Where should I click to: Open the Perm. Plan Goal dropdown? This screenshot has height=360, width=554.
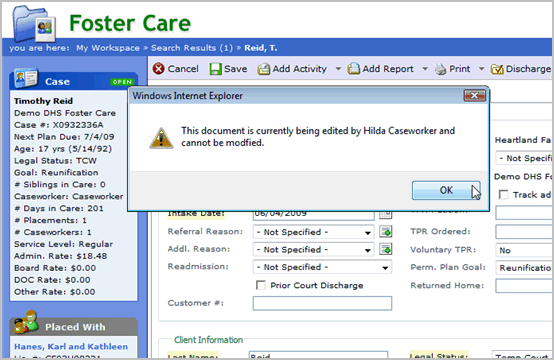524,268
